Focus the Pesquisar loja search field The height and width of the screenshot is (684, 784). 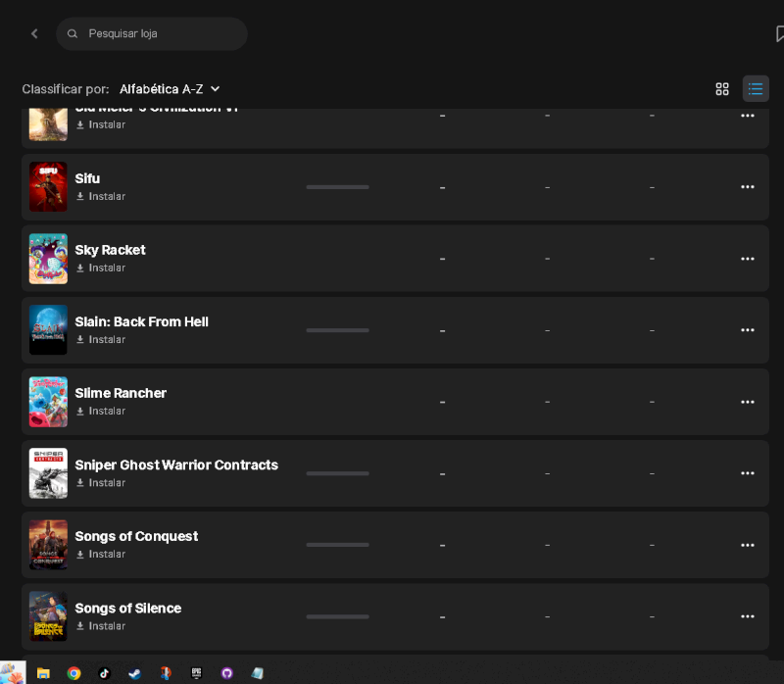click(152, 33)
